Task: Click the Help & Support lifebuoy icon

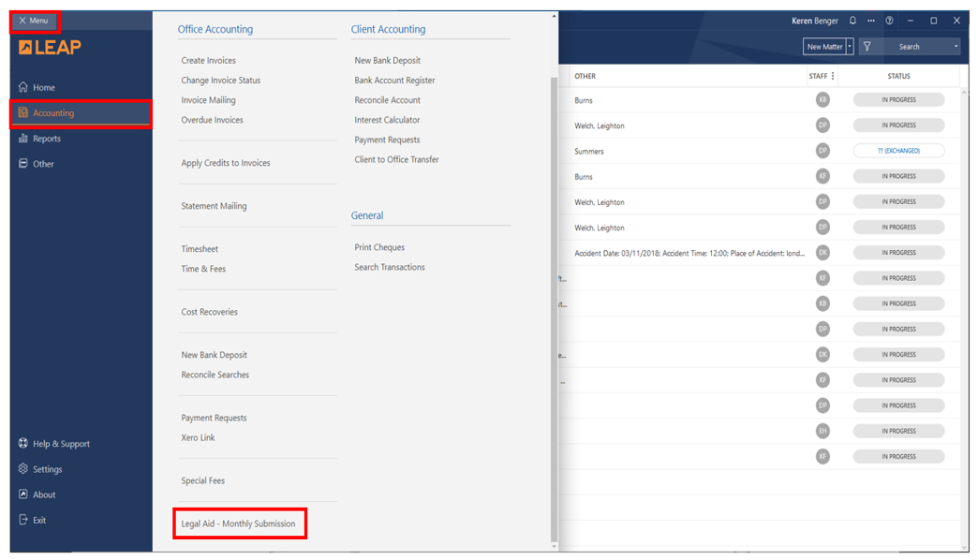Action: tap(23, 444)
